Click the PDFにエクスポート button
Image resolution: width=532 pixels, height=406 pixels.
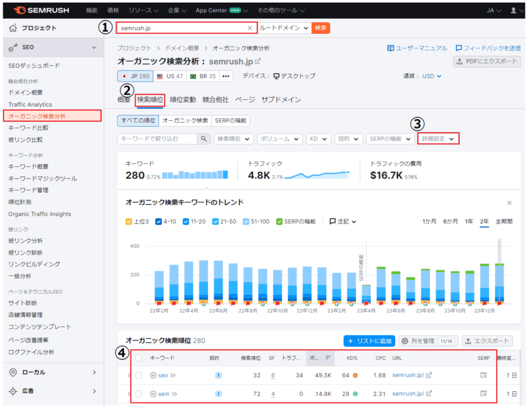pyautogui.click(x=486, y=62)
